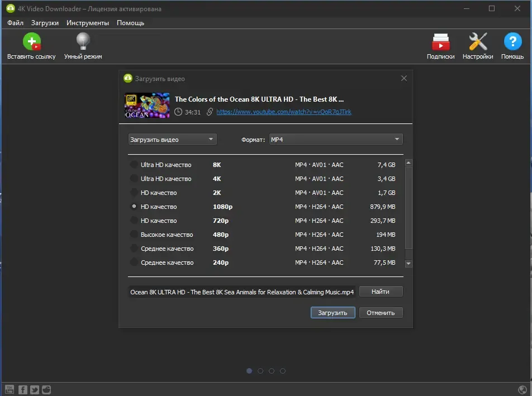Go to fourth page indicator dot
This screenshot has width=532, height=396.
point(283,371)
